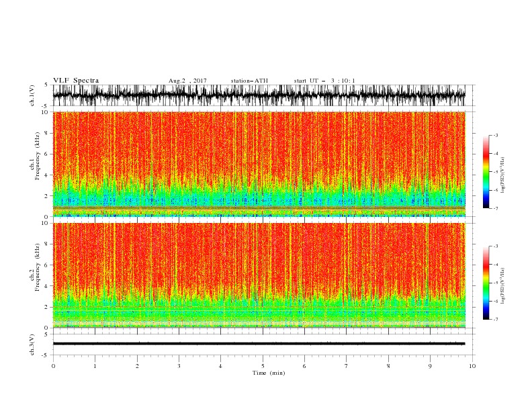Click the "6" kHz tick of ch.2 spectrogram
This screenshot has width=532, height=411.
click(46, 265)
